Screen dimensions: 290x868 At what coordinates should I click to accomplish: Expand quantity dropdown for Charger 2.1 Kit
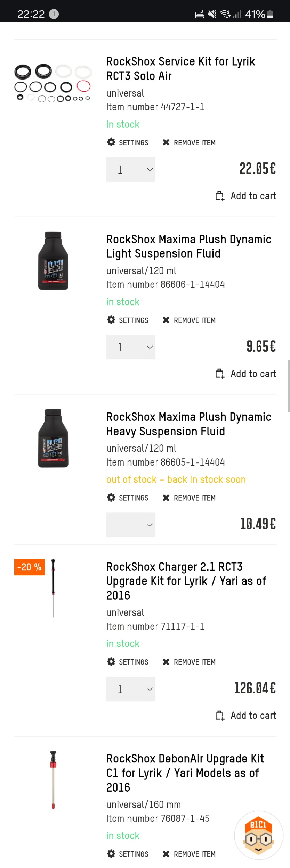tap(131, 689)
